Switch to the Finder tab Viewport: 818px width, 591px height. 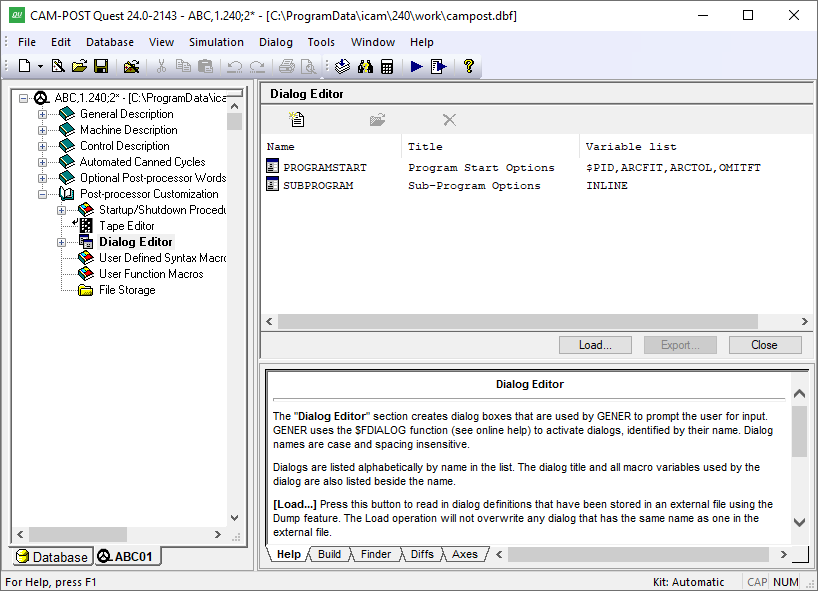(x=376, y=554)
